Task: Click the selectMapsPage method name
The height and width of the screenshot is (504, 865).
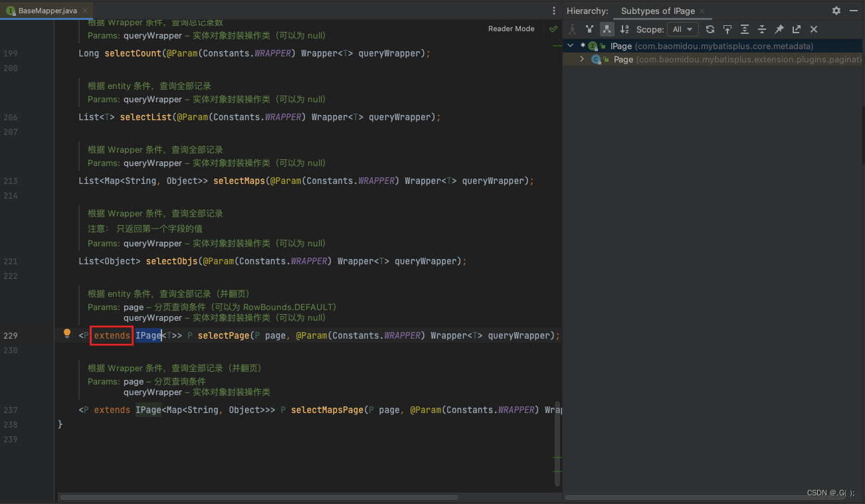Action: tap(327, 410)
